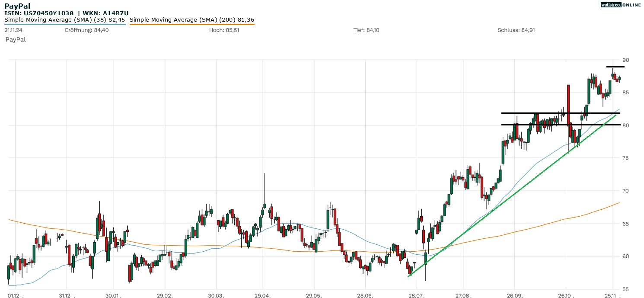Screen dimensions: 644x298
Task: Click the blue underline beneath SMA (38) legend
Action: [x=65, y=24]
